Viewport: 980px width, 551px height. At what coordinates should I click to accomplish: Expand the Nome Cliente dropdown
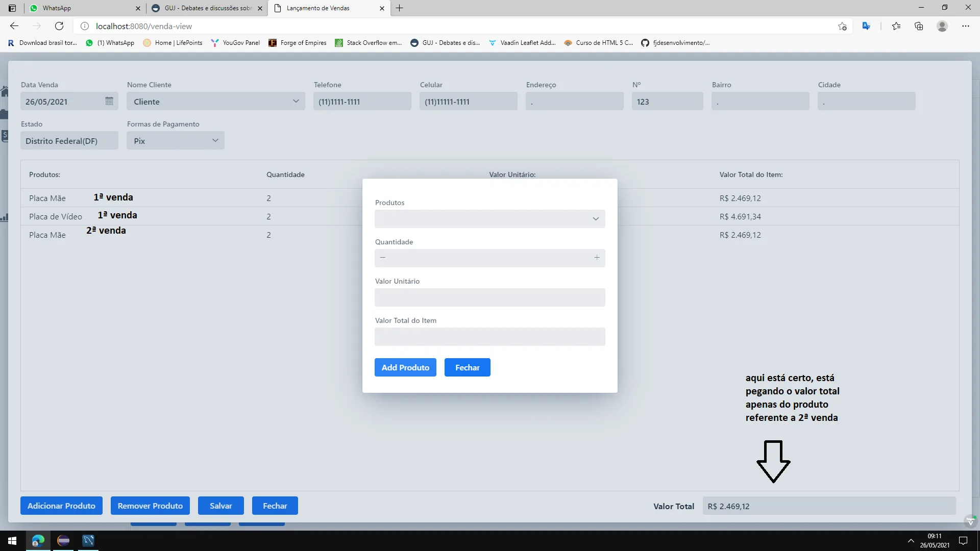coord(296,101)
